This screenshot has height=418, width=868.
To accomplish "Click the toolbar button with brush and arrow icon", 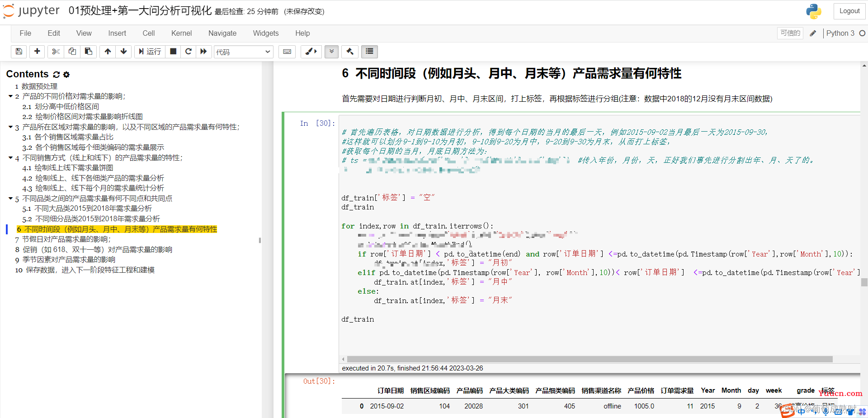I will pos(311,52).
